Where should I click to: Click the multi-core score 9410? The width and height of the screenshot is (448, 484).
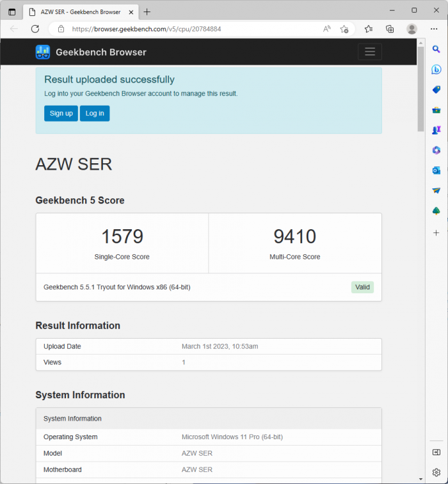[294, 236]
